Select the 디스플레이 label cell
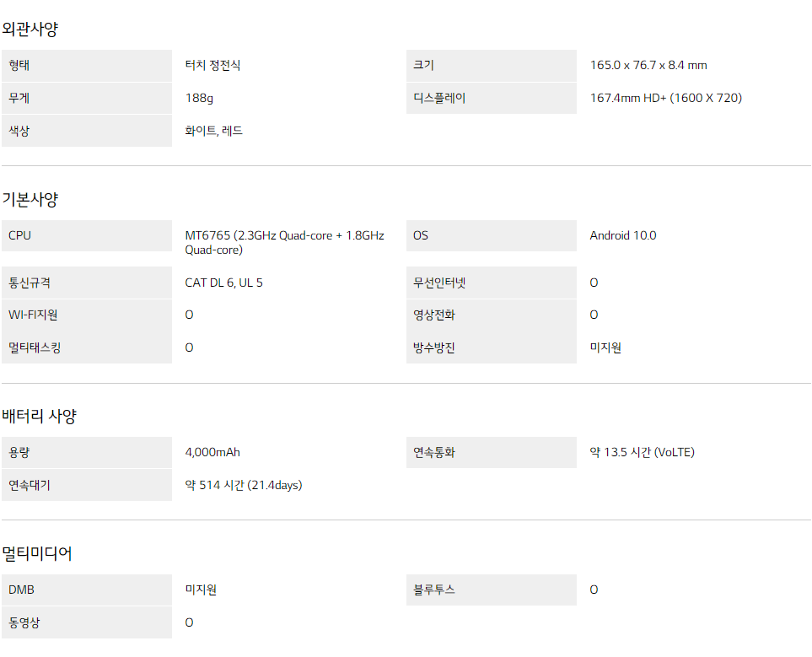This screenshot has height=657, width=812. (491, 98)
